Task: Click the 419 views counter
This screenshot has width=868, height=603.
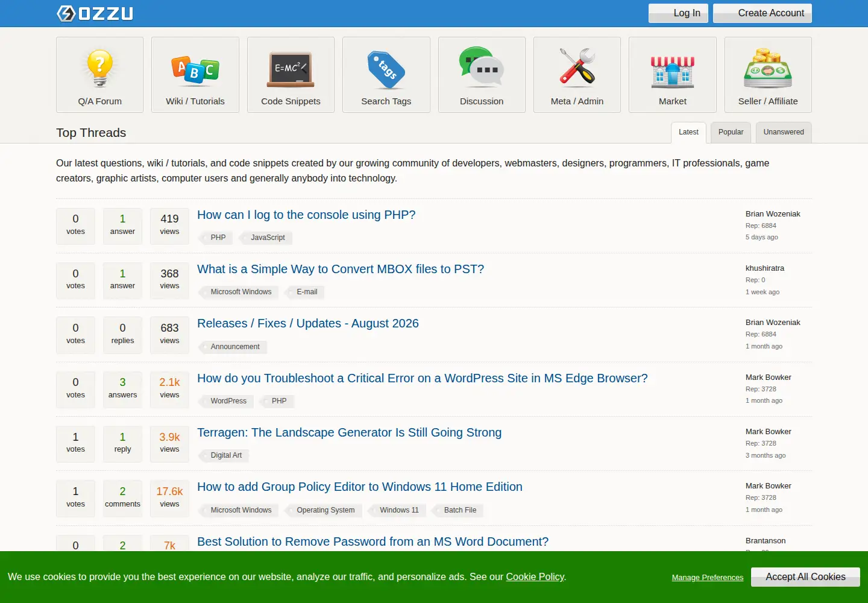Action: click(x=169, y=226)
